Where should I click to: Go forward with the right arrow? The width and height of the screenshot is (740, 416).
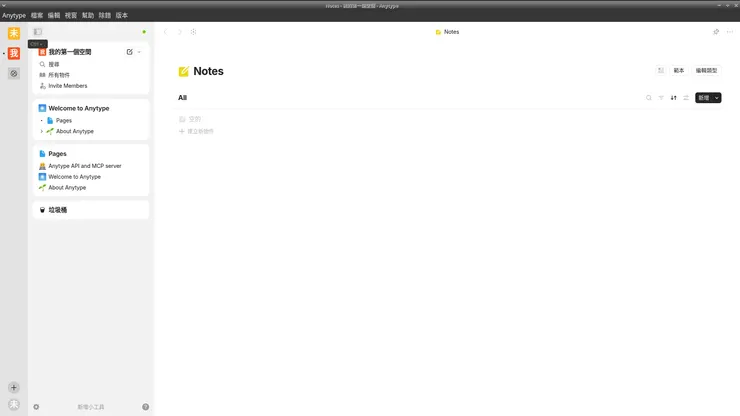(x=179, y=32)
